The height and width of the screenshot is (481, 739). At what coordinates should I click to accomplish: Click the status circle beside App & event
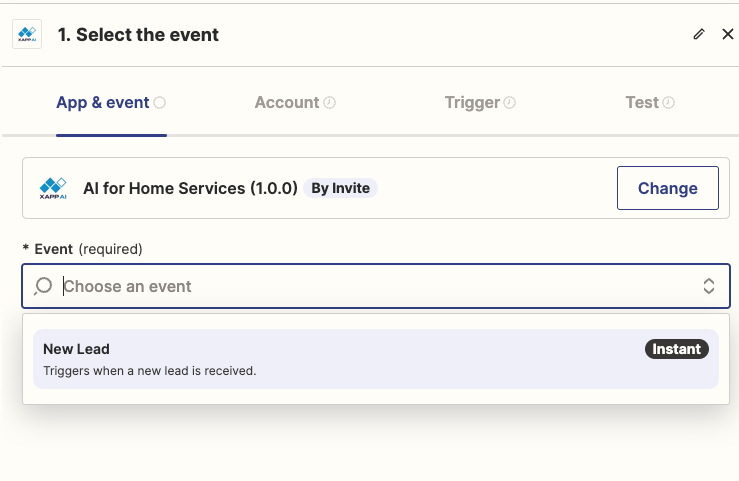click(x=160, y=103)
